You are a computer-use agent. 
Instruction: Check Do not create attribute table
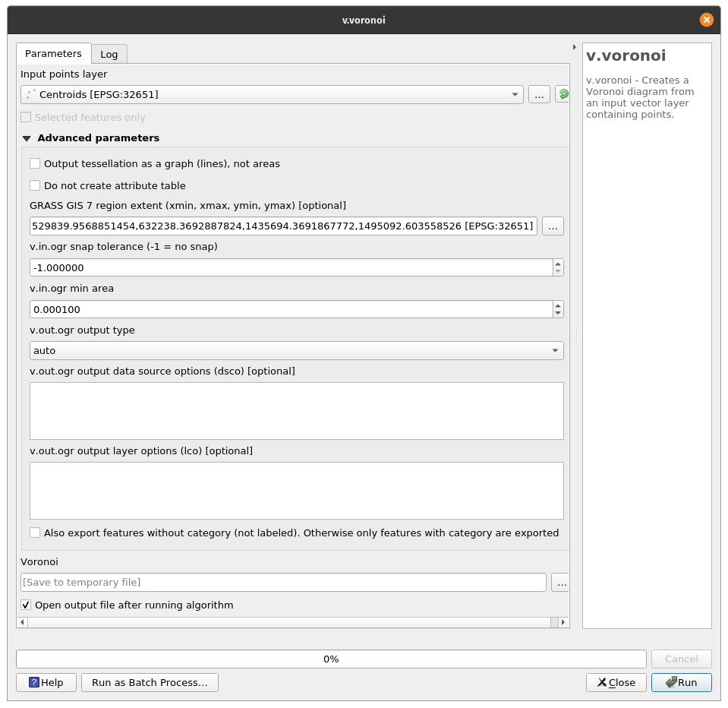pos(35,185)
